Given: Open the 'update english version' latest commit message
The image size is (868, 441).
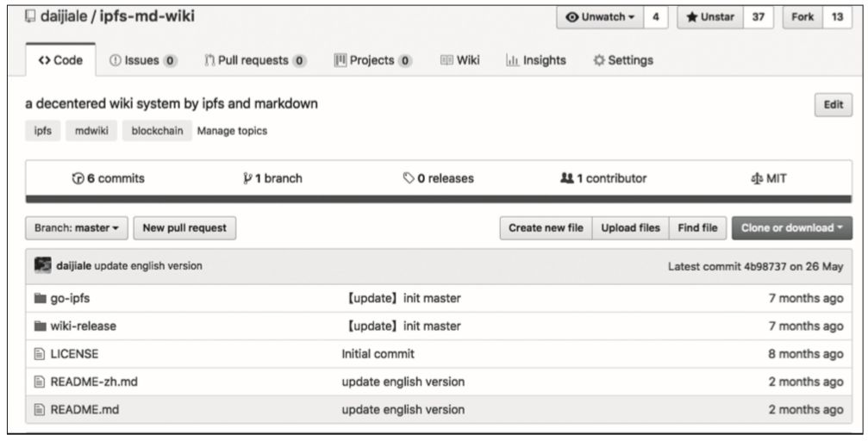Looking at the screenshot, I should [148, 266].
